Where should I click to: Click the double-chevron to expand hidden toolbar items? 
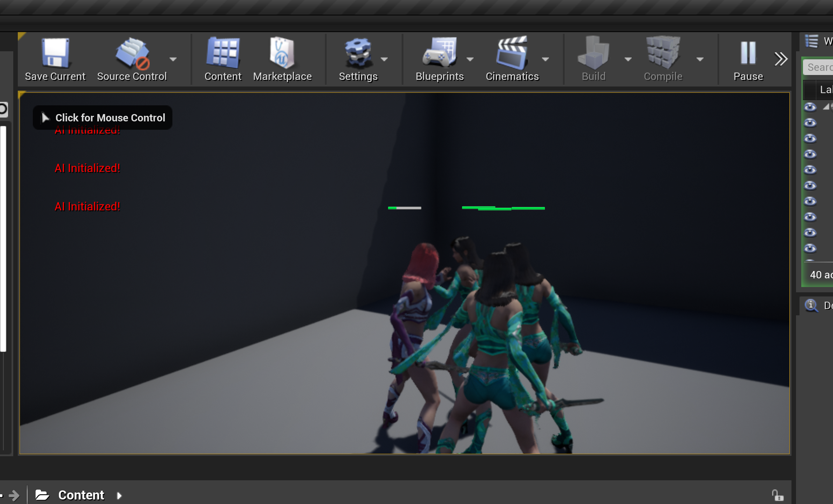tap(781, 59)
